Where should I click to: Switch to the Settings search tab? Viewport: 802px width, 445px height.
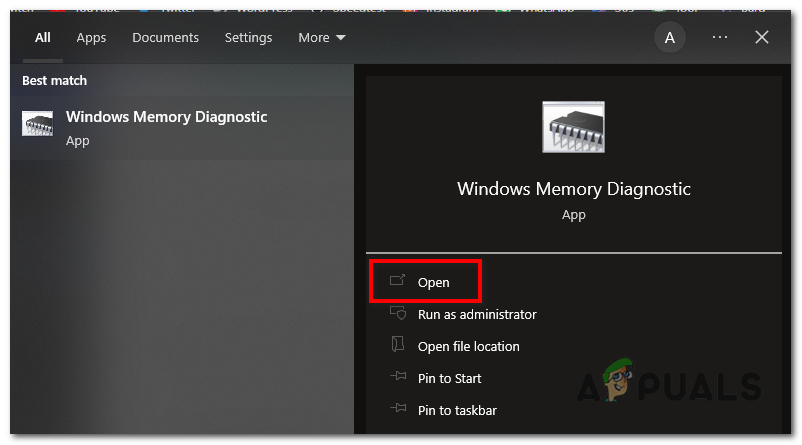[x=248, y=38]
